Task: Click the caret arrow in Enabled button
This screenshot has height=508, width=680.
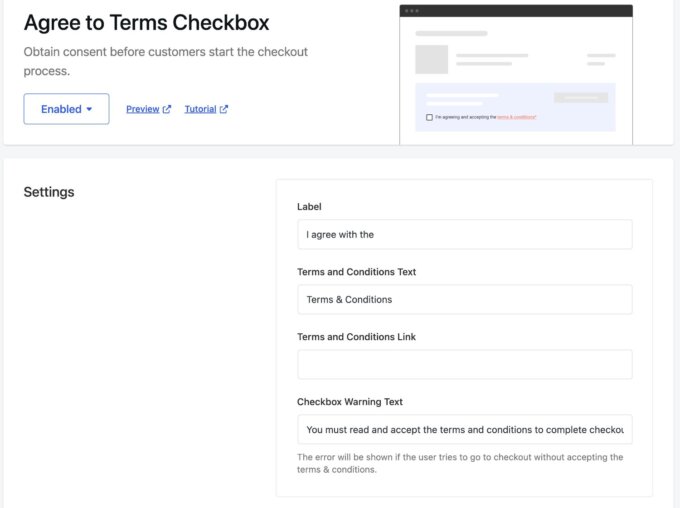Action: pos(89,109)
